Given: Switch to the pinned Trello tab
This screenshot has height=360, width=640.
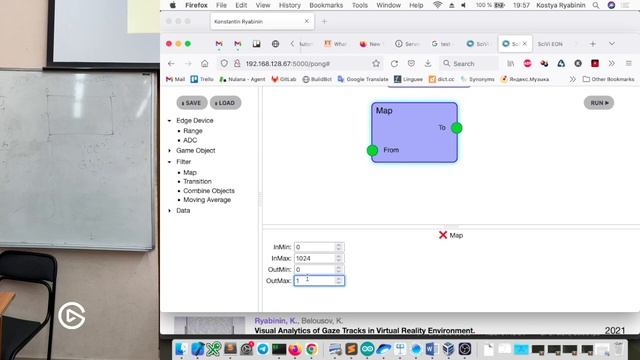Looking at the screenshot, I should coord(257,44).
